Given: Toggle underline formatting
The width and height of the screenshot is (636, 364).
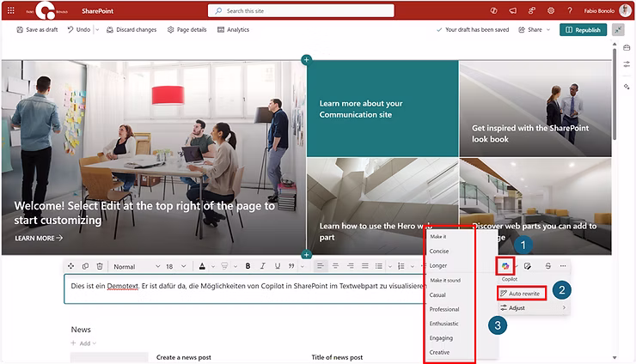Looking at the screenshot, I should [x=278, y=266].
